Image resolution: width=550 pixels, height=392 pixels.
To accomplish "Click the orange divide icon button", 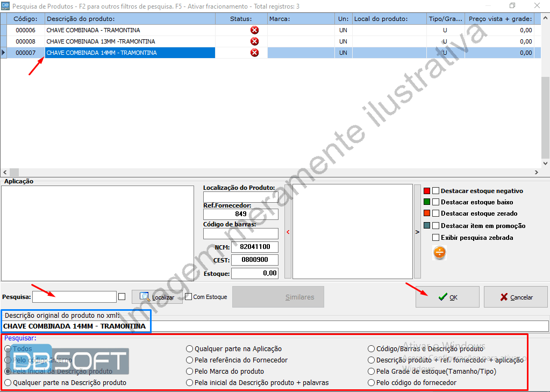I will click(439, 253).
